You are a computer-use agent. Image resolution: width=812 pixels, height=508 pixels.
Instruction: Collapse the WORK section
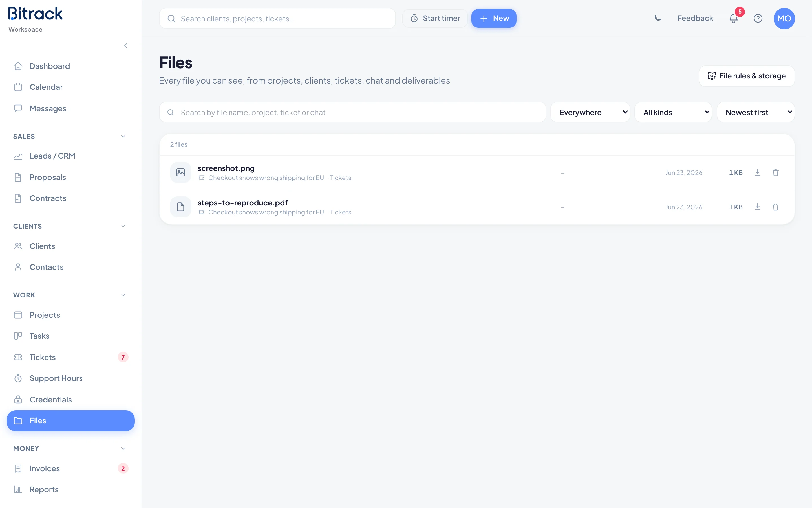(x=123, y=295)
